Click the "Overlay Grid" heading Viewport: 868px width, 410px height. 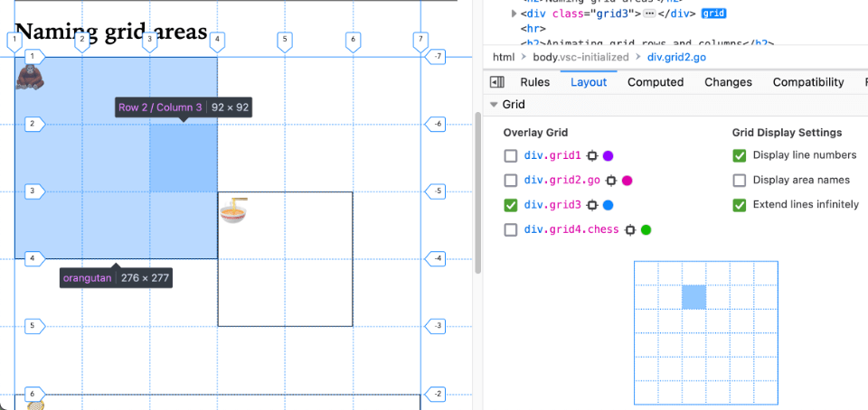(535, 133)
